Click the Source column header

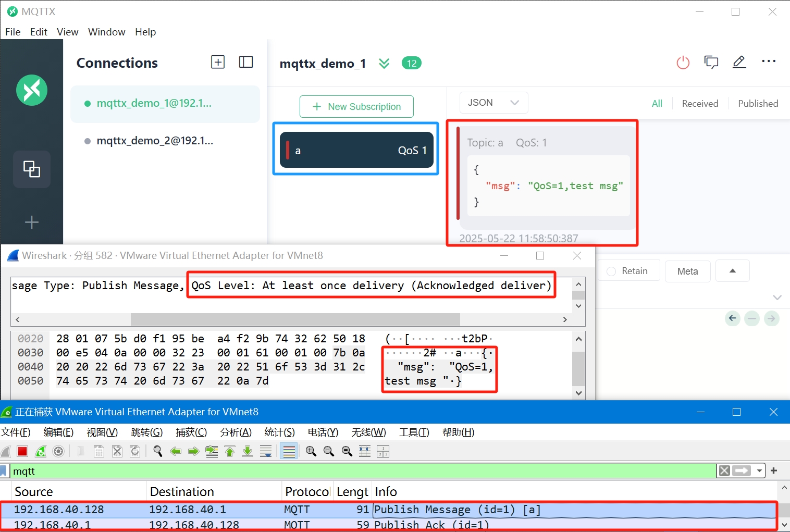pos(79,491)
